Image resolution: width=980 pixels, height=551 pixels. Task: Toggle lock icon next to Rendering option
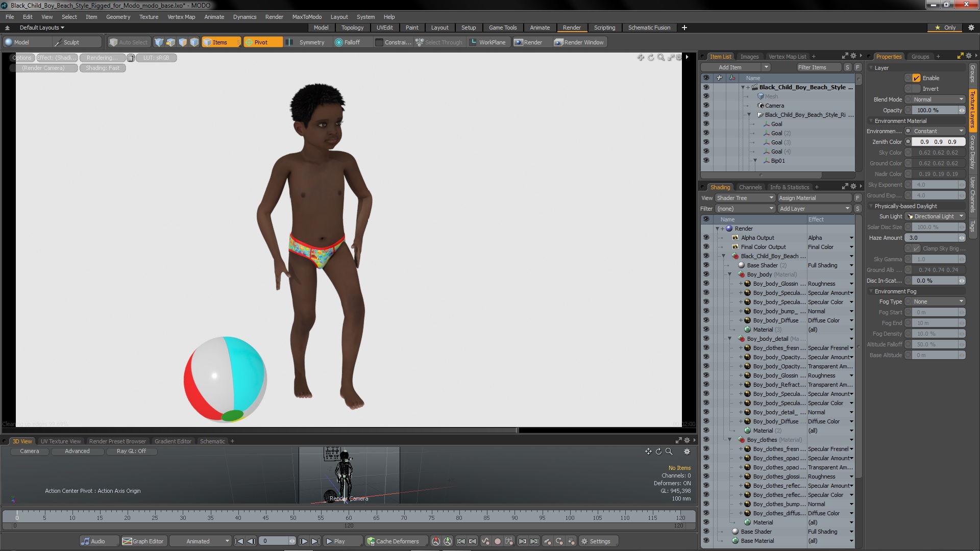(x=131, y=58)
